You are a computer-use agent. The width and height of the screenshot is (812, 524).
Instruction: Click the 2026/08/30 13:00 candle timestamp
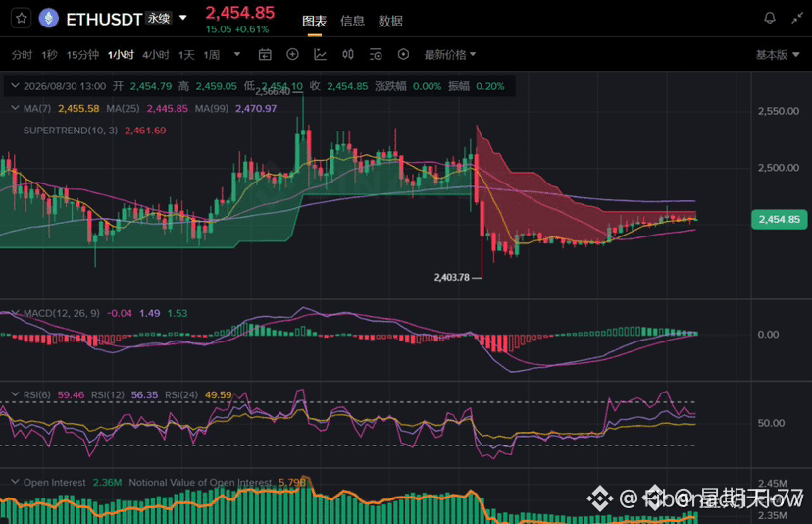(x=65, y=86)
